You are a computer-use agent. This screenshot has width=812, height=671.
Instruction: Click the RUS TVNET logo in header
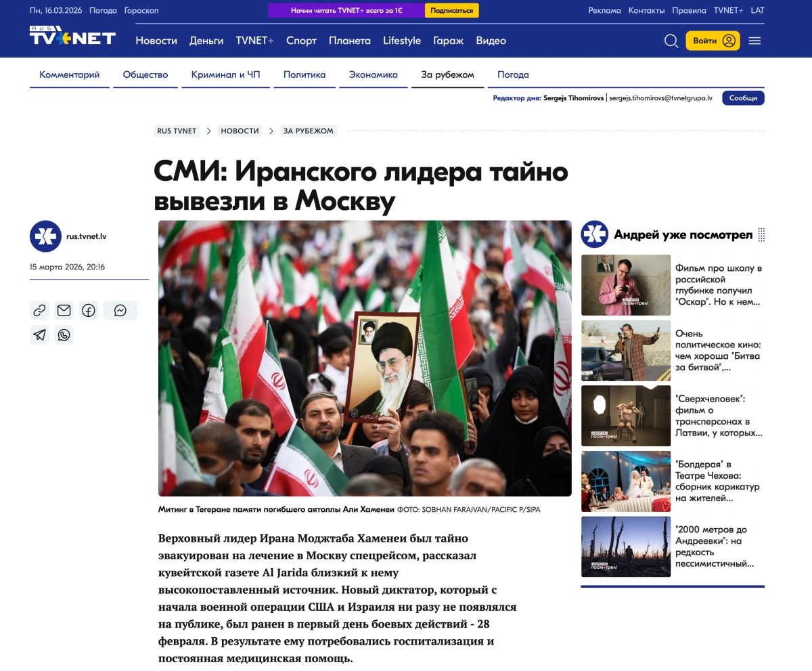point(72,37)
